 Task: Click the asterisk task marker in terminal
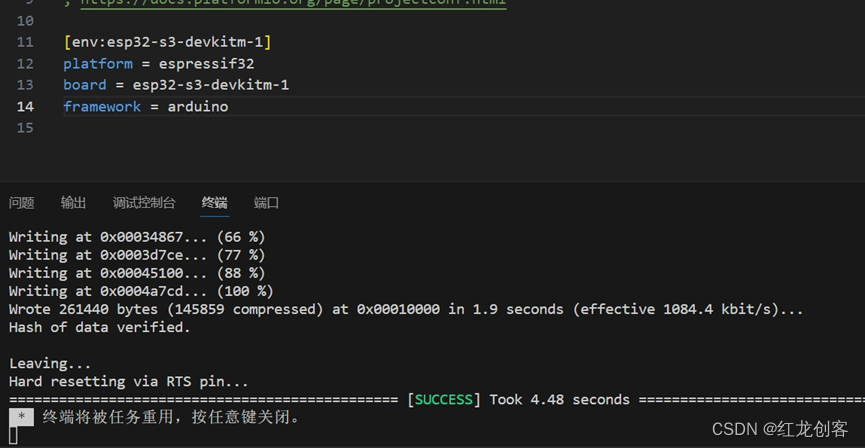22,417
